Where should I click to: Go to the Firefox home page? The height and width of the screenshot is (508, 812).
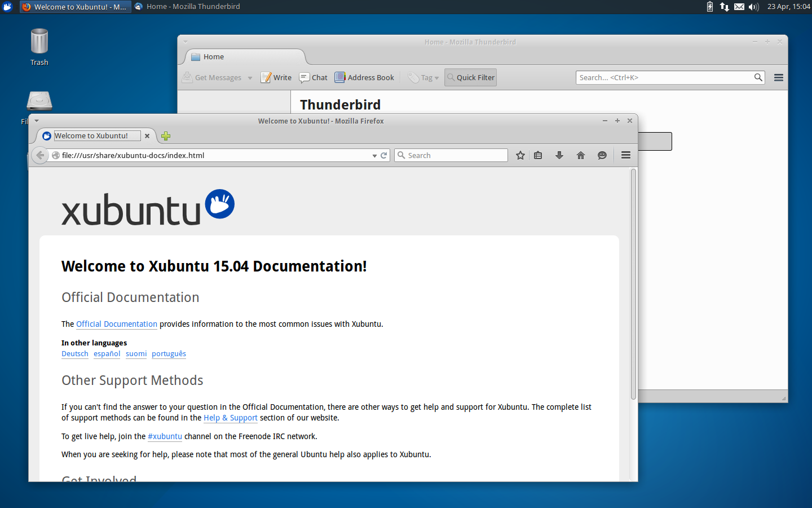coord(580,155)
